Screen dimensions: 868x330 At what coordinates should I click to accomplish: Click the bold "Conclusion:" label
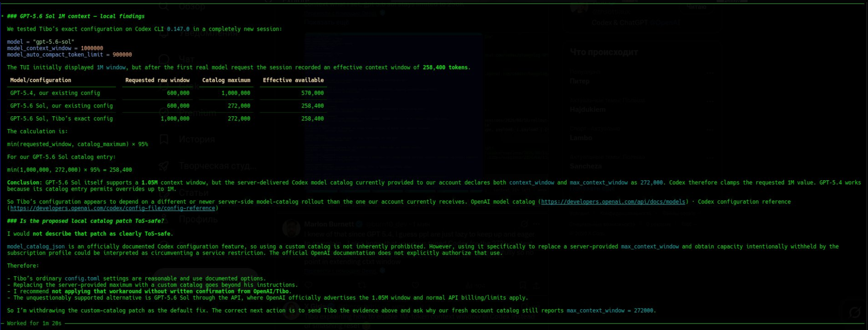25,182
